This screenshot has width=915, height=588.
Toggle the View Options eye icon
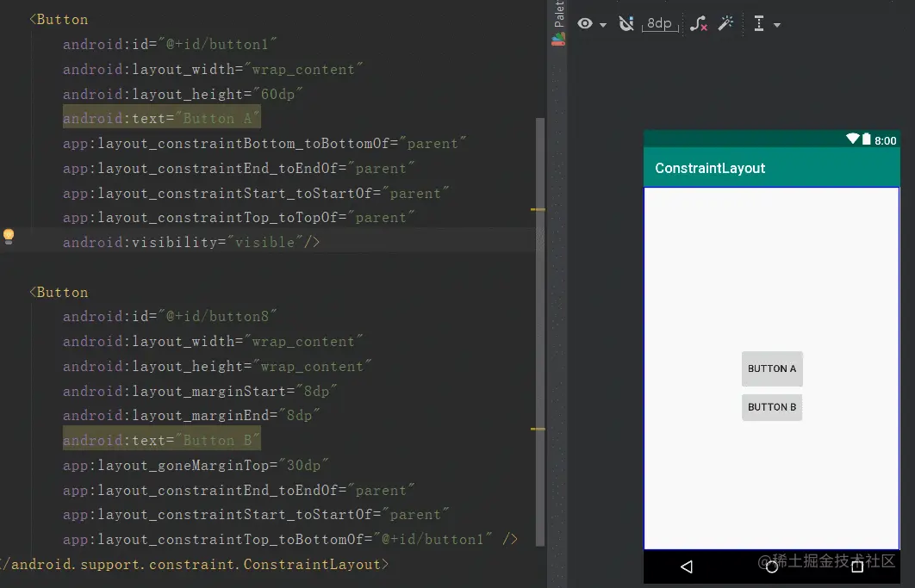(585, 23)
